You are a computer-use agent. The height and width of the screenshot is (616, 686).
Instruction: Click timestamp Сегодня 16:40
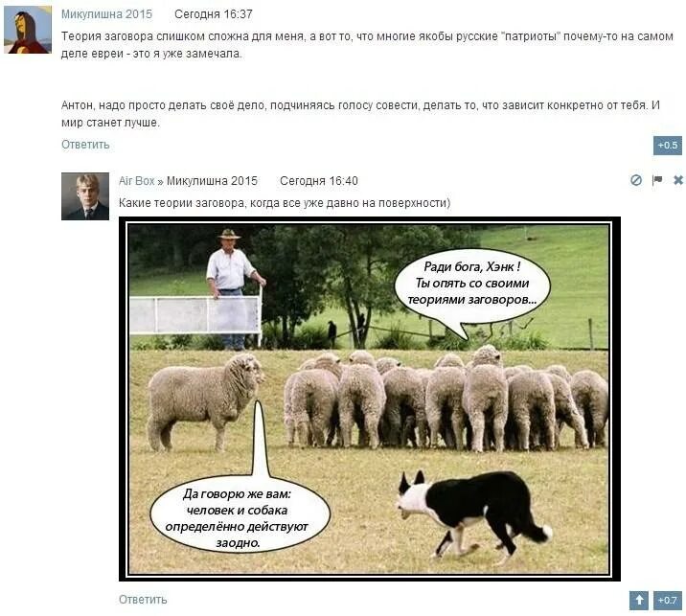[x=318, y=181]
